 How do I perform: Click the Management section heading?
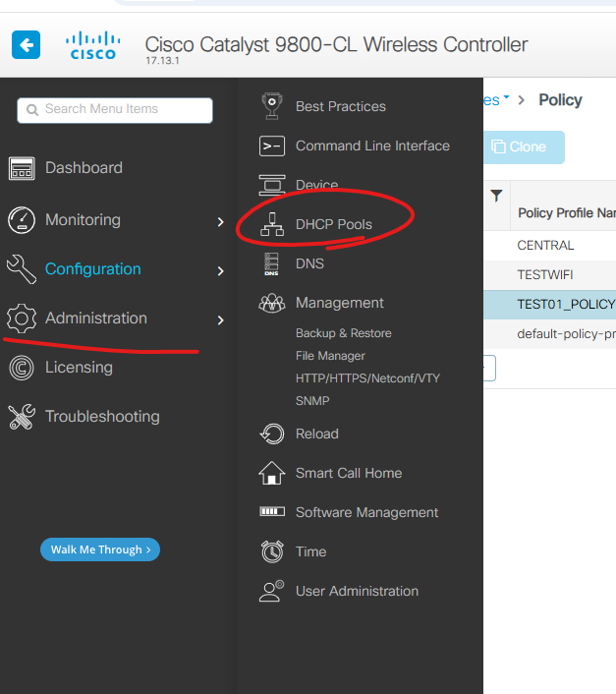point(340,303)
